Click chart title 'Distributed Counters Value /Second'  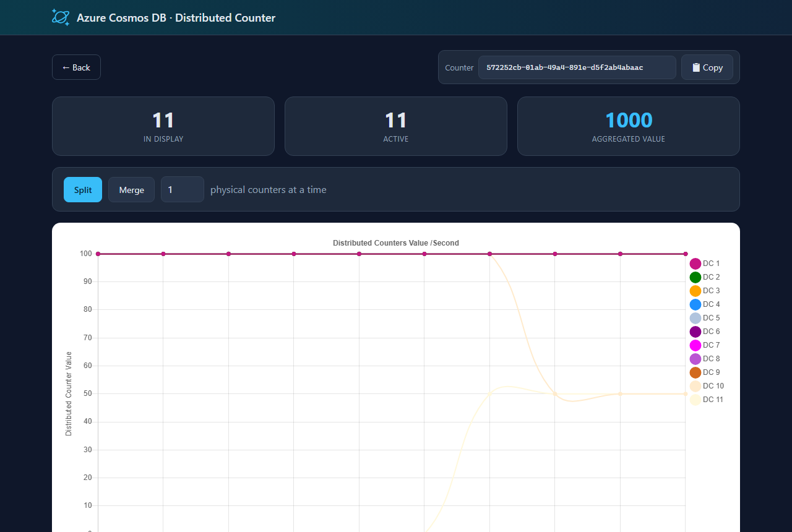[x=396, y=243]
